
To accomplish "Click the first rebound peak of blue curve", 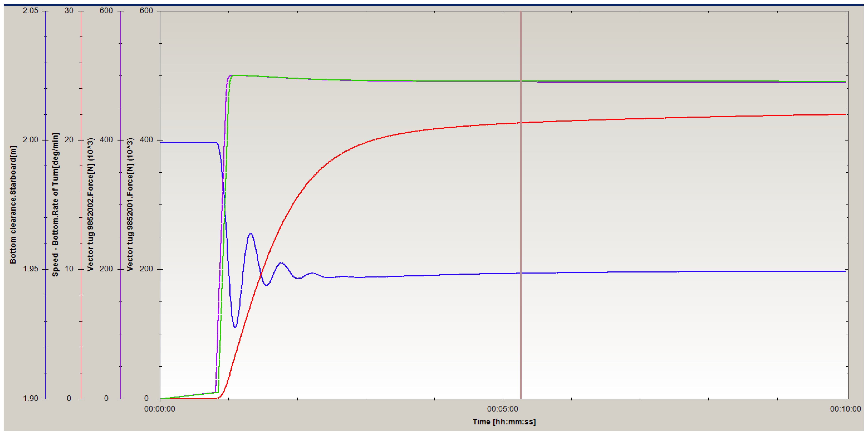I will pyautogui.click(x=250, y=233).
